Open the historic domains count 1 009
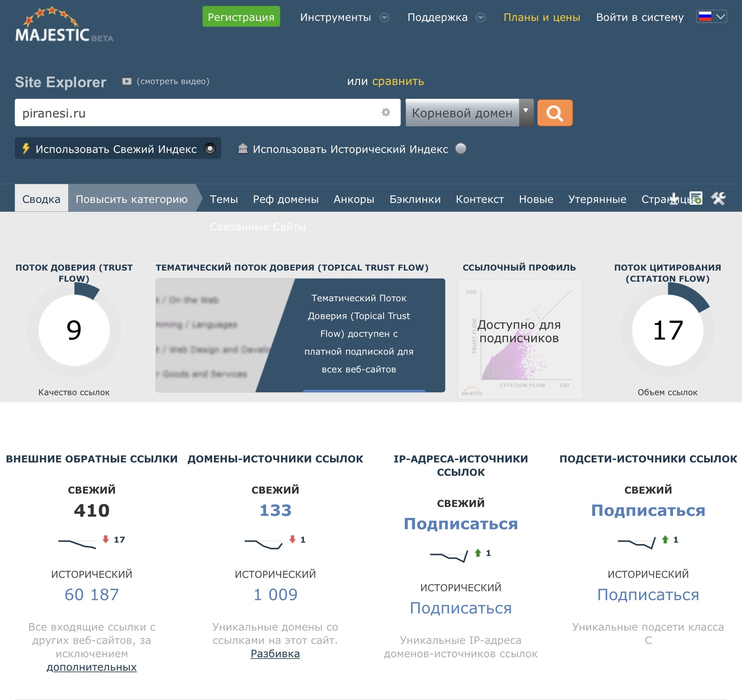Screen dimensions: 742x700 click(275, 595)
